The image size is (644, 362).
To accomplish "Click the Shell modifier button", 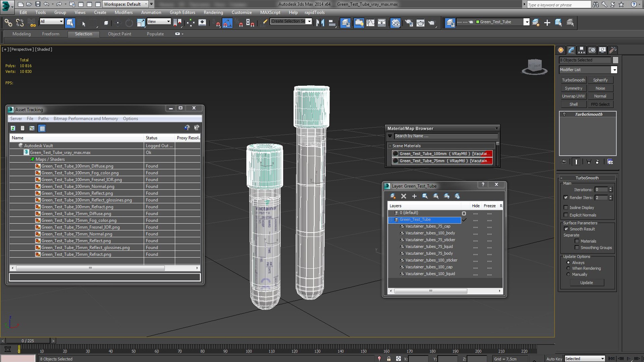I will (574, 104).
